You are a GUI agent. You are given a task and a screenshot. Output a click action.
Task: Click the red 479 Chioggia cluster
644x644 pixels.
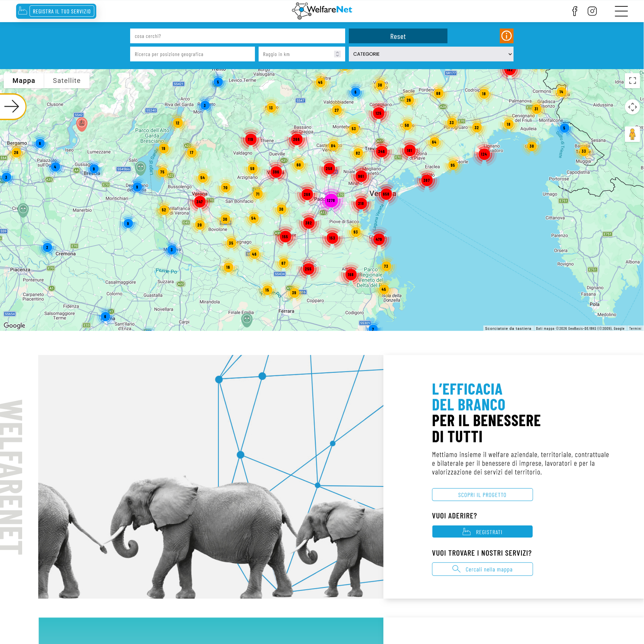coord(379,239)
